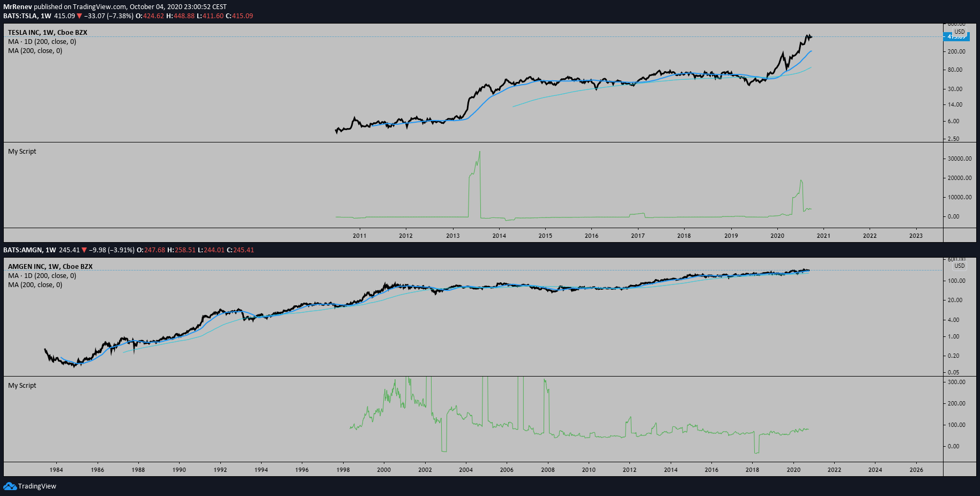This screenshot has height=496, width=980.
Task: Click the 2011 label on the time axis
Action: coord(360,236)
